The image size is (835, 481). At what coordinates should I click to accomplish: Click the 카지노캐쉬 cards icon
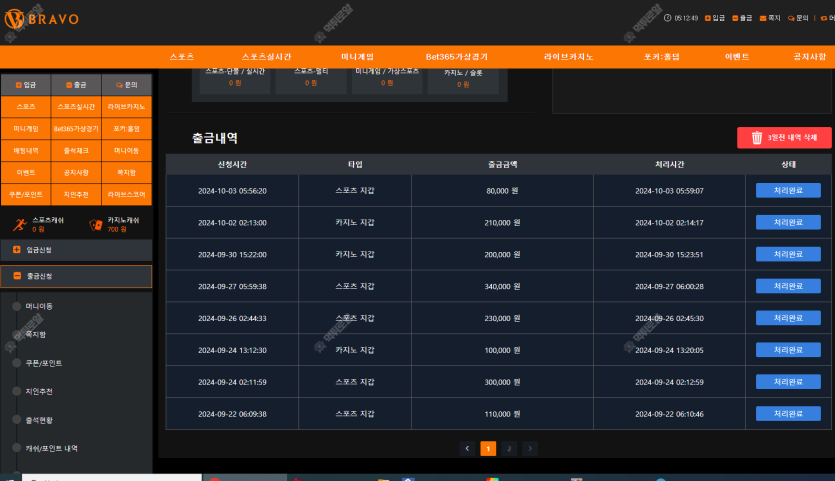point(95,224)
